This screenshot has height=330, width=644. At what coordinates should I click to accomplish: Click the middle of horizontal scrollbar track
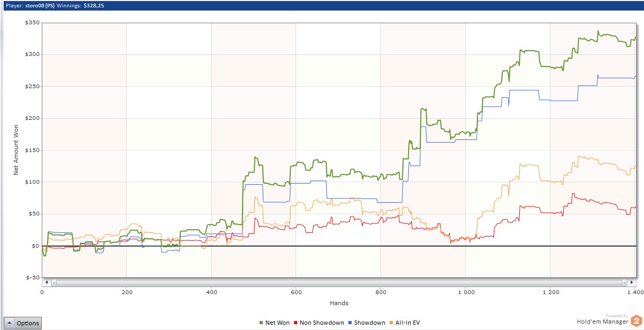(x=338, y=282)
